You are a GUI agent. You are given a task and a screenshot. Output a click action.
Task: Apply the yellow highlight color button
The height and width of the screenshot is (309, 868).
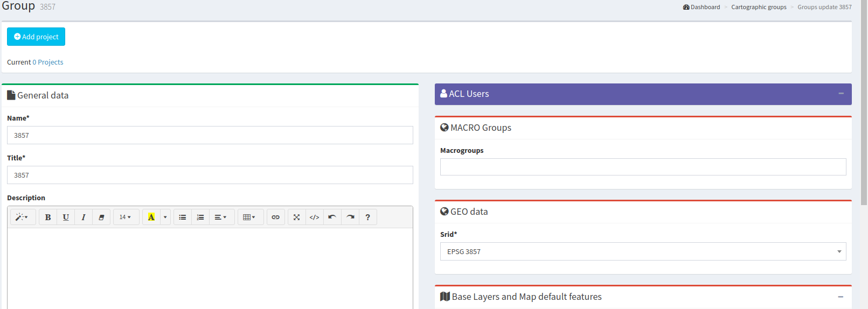[x=151, y=217]
